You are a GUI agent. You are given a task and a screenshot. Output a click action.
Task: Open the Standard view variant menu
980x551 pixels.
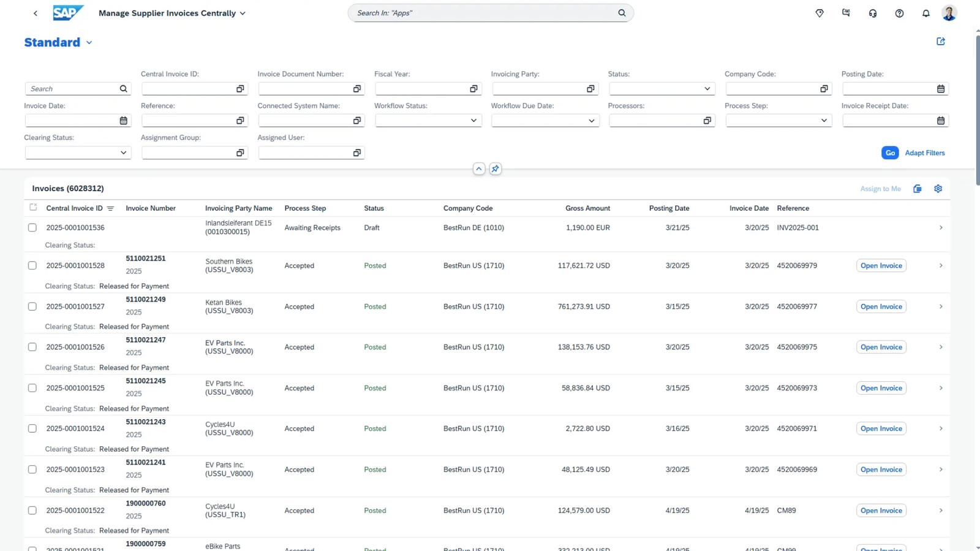point(89,43)
